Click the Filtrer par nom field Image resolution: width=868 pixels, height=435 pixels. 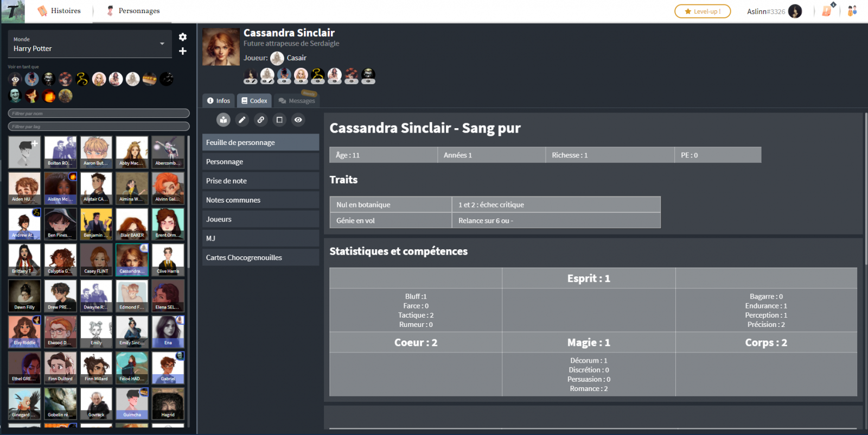pos(99,114)
